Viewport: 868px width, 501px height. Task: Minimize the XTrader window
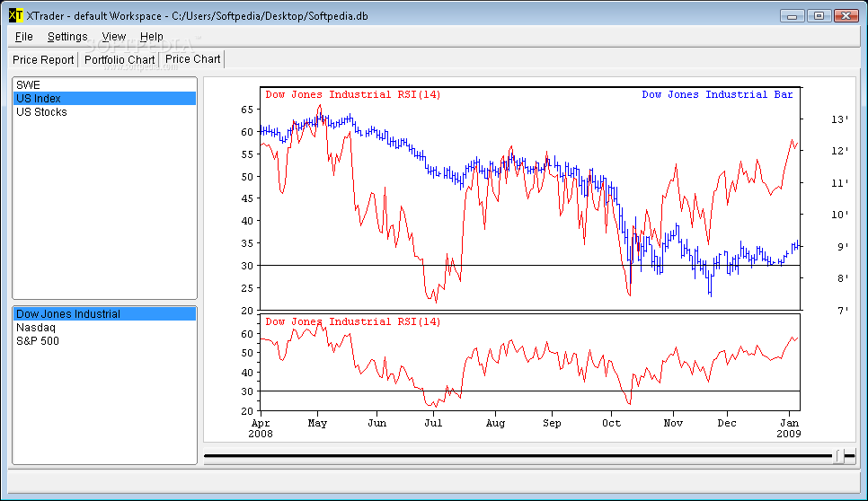[793, 16]
